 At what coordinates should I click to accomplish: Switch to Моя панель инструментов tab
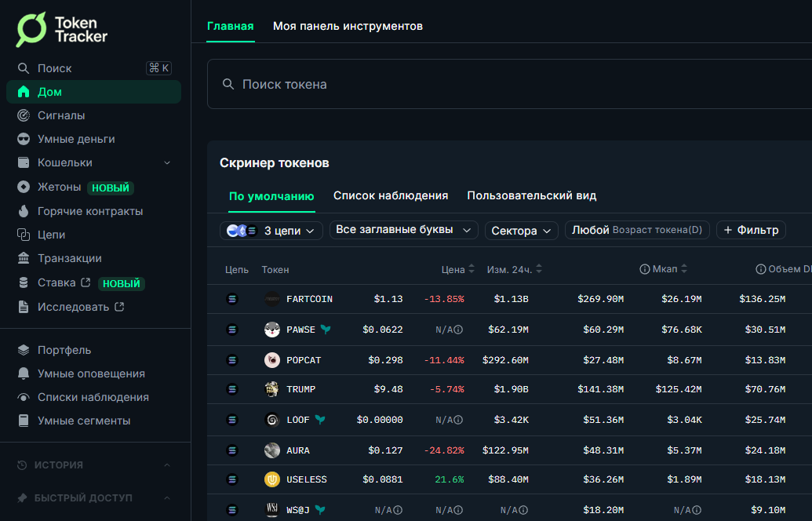tap(348, 26)
